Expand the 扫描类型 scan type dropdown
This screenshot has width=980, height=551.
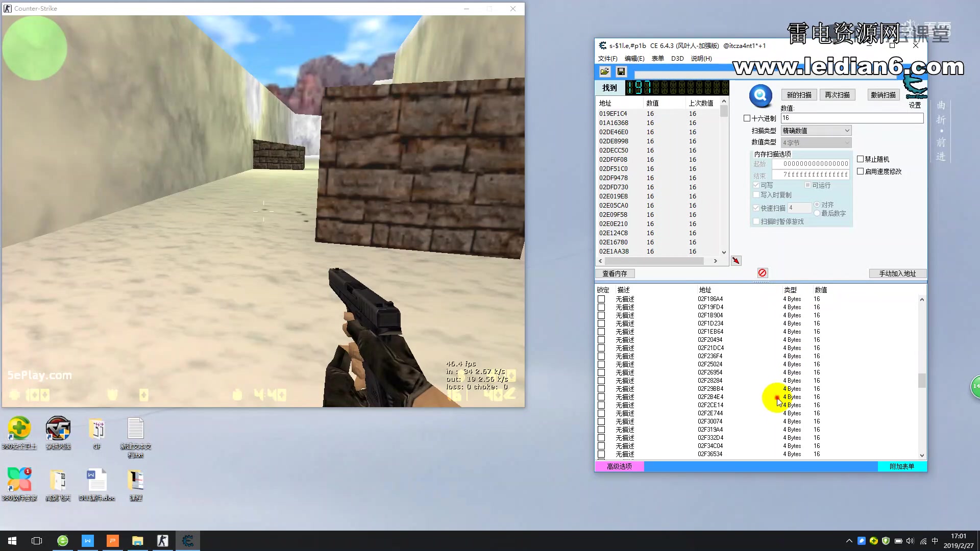(x=816, y=131)
